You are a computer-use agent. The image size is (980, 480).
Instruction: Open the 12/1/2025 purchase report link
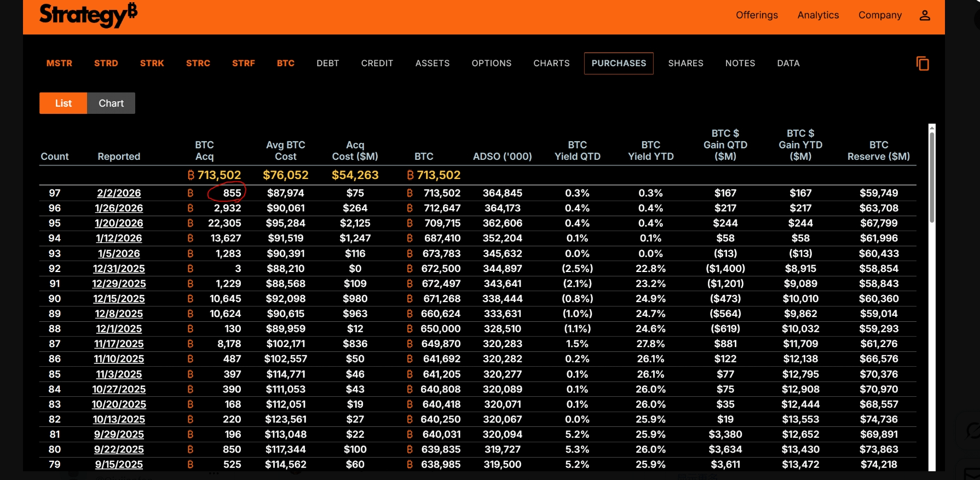tap(119, 329)
